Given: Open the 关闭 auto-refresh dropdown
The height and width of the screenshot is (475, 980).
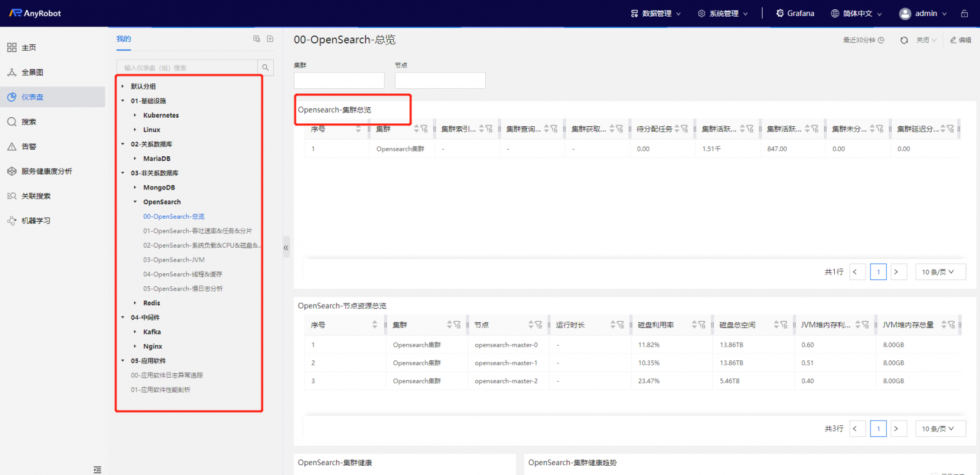Looking at the screenshot, I should pos(926,40).
